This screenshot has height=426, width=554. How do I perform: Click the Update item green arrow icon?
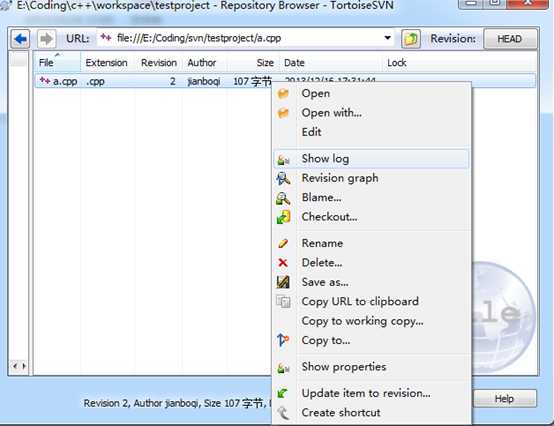[x=282, y=393]
